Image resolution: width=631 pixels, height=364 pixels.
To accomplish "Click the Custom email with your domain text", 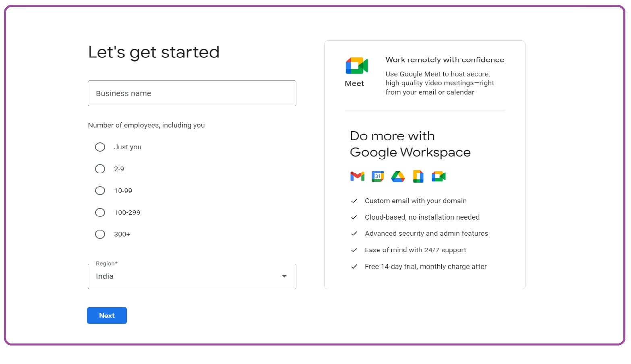I will pyautogui.click(x=416, y=201).
